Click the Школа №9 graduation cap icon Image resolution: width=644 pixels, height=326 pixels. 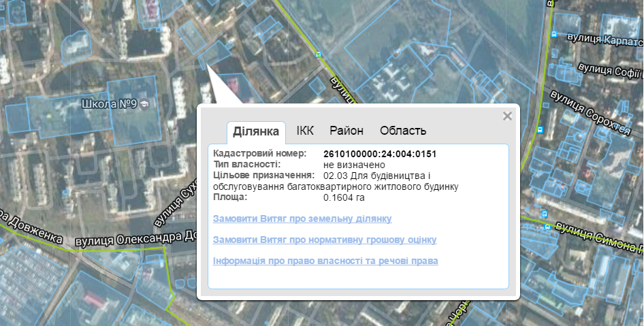[x=144, y=104]
